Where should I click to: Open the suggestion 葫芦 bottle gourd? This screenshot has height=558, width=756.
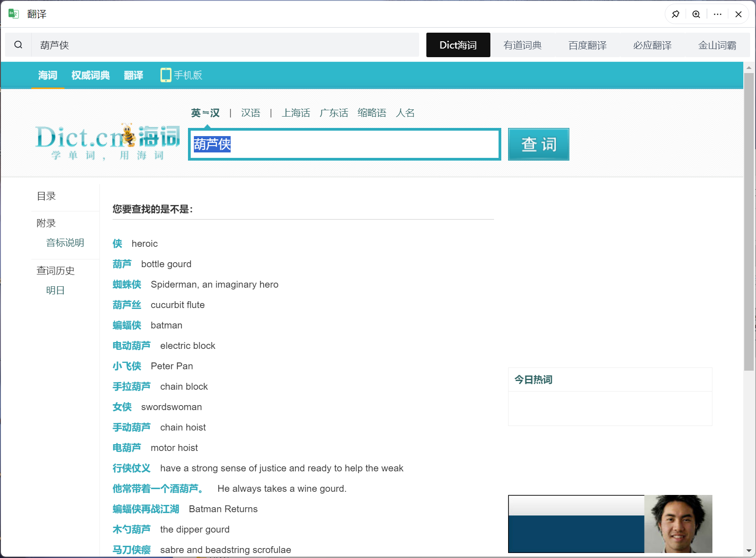[x=122, y=264]
